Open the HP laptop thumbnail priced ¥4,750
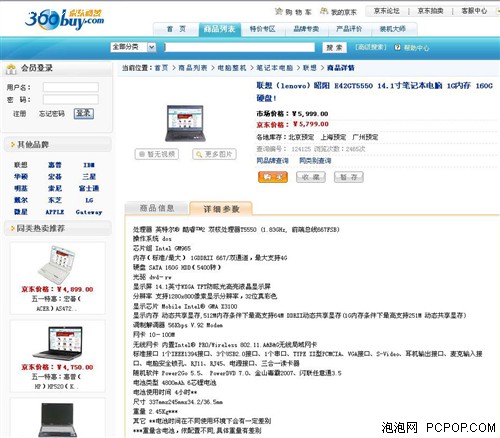The height and width of the screenshot is (438, 500). click(x=58, y=342)
